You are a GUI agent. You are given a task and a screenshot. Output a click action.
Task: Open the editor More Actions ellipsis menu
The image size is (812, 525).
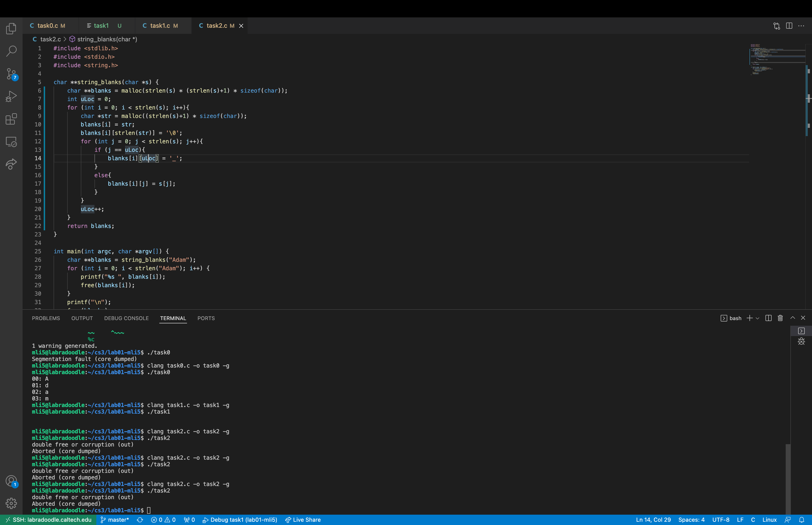point(801,26)
